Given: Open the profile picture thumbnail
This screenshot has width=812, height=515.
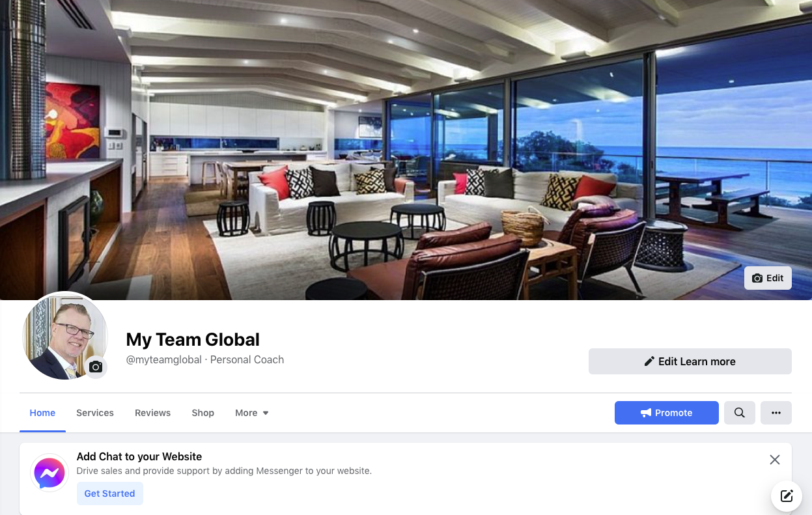Looking at the screenshot, I should coord(65,337).
